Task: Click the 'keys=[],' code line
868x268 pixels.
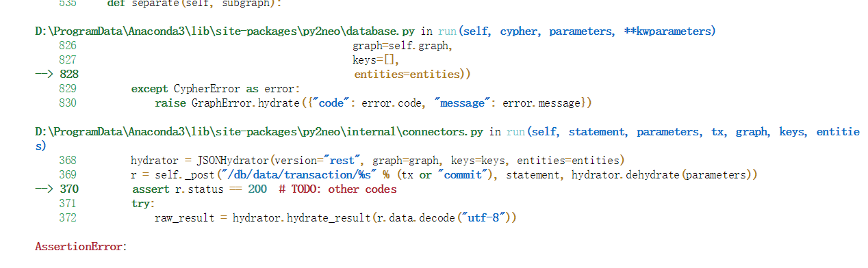Action: (x=376, y=60)
